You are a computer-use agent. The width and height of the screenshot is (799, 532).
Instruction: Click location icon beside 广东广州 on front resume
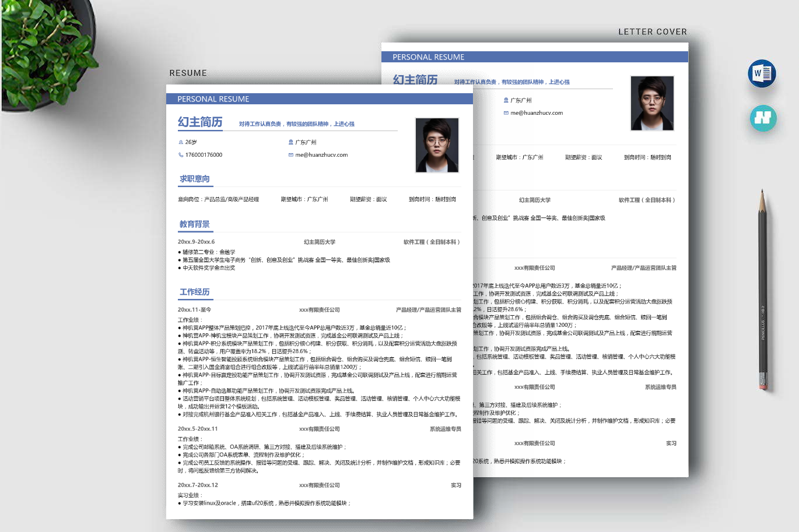(x=290, y=142)
